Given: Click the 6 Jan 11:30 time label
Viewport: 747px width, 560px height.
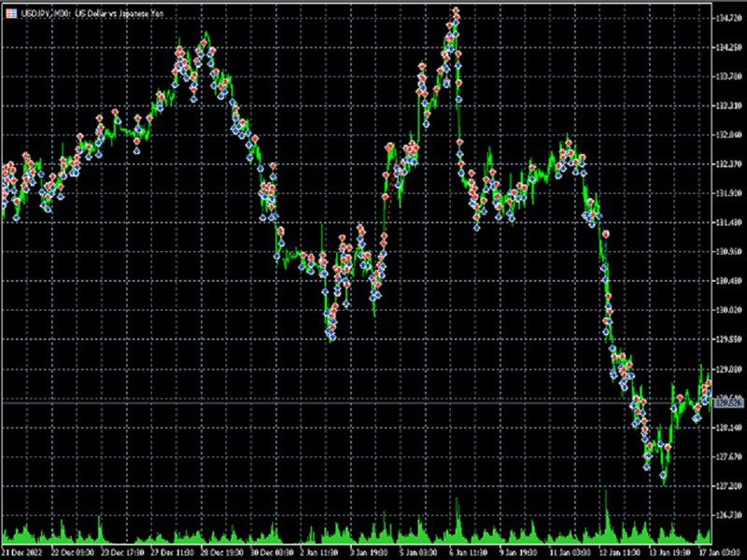Looking at the screenshot, I should tap(468, 553).
